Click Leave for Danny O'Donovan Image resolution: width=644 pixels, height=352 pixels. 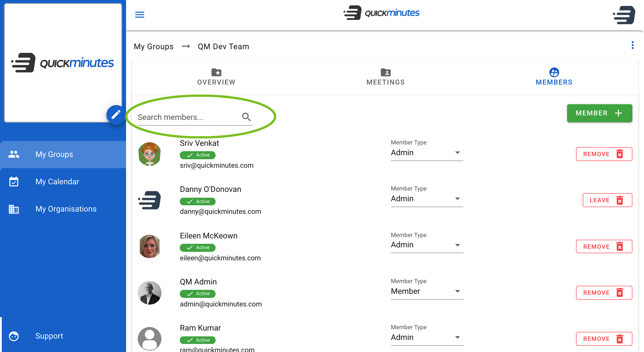[607, 200]
